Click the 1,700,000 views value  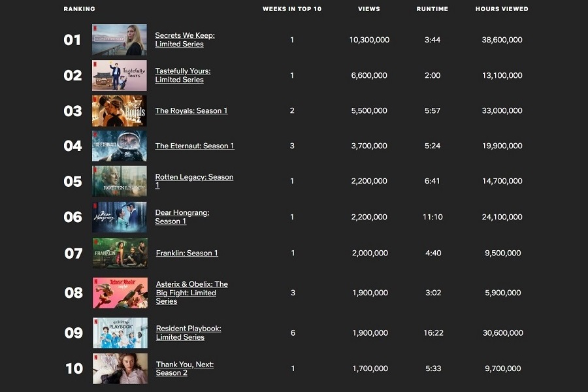pyautogui.click(x=370, y=368)
